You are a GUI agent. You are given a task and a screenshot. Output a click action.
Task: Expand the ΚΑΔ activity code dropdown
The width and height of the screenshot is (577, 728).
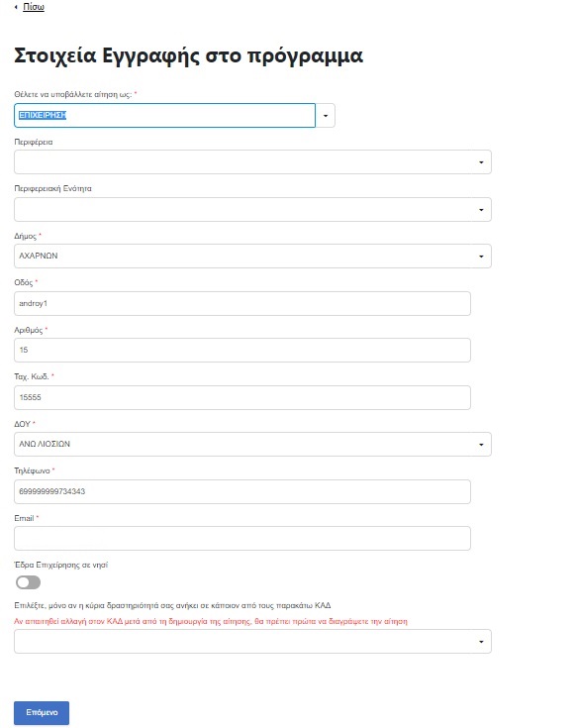(x=252, y=642)
